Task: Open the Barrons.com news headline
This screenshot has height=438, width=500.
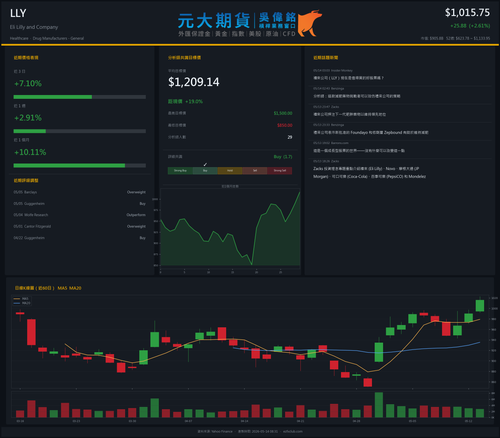Action: [x=359, y=151]
